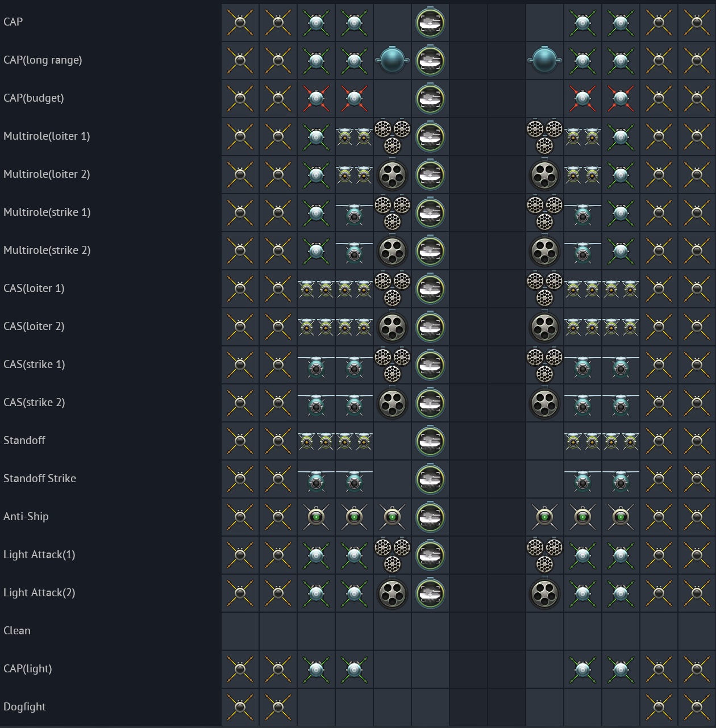This screenshot has height=728, width=716.
Task: Choose the CAS(strike 2) label
Action: (x=34, y=403)
